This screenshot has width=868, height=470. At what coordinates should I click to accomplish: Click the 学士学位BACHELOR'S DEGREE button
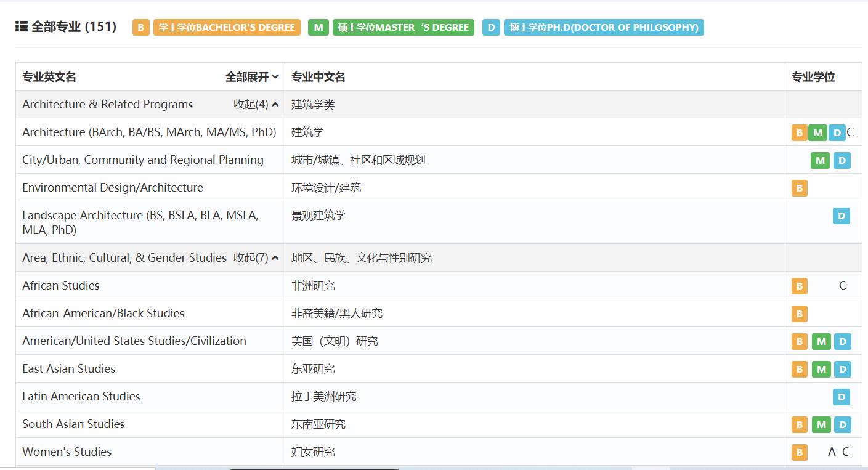[227, 27]
